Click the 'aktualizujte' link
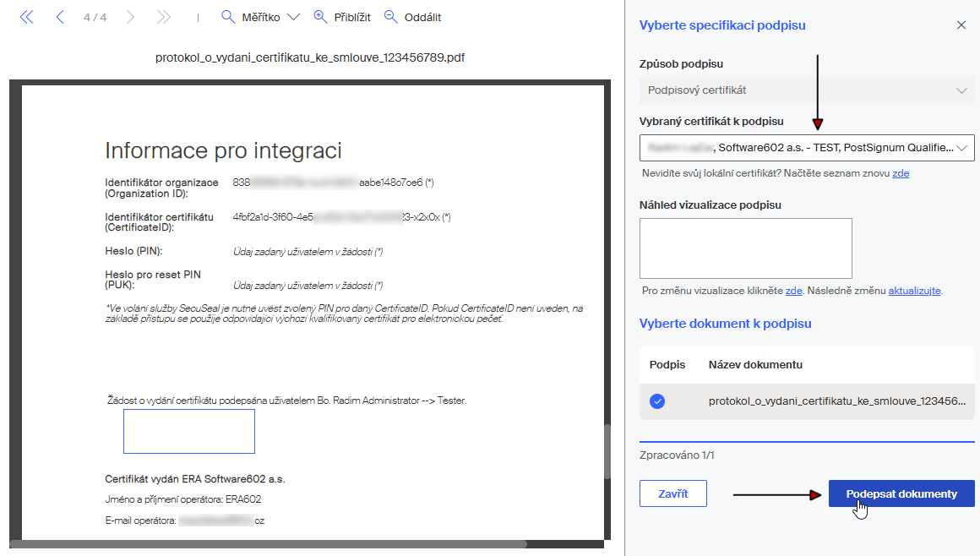The width and height of the screenshot is (980, 556). (x=914, y=291)
